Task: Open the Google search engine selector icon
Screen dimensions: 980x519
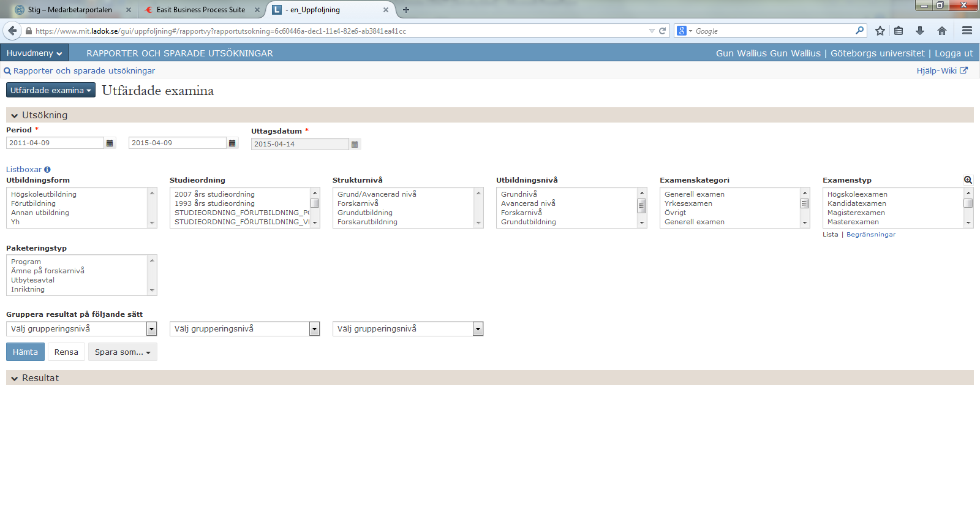Action: [684, 31]
